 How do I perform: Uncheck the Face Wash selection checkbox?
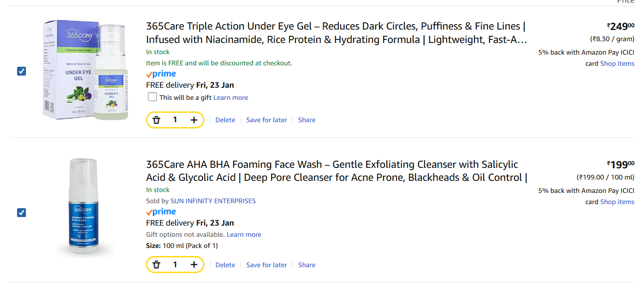[21, 213]
